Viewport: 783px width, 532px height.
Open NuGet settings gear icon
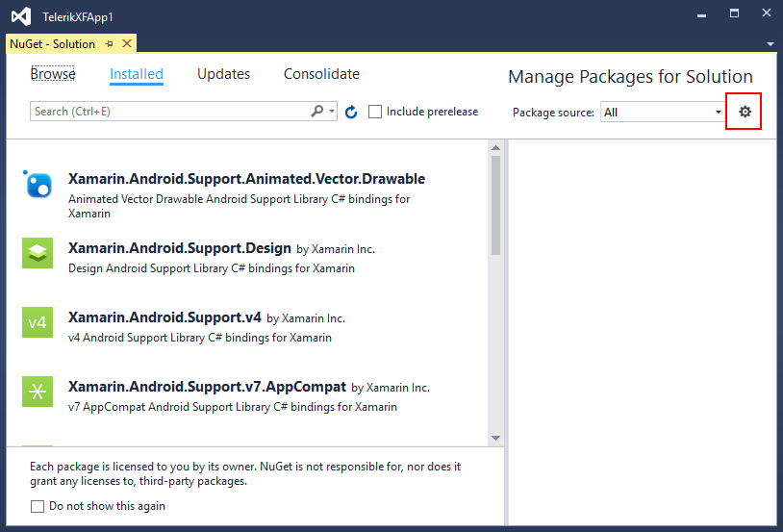click(745, 112)
